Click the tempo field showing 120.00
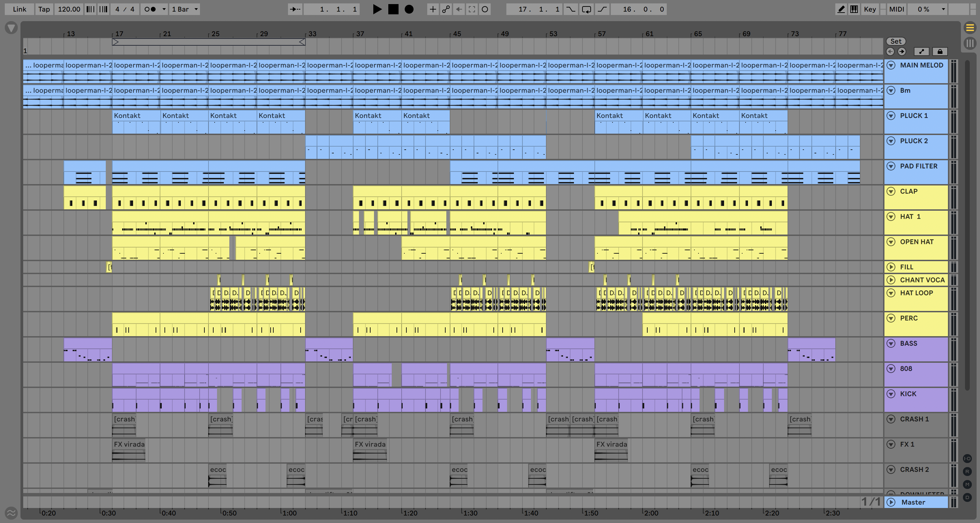This screenshot has height=523, width=980. tap(69, 10)
